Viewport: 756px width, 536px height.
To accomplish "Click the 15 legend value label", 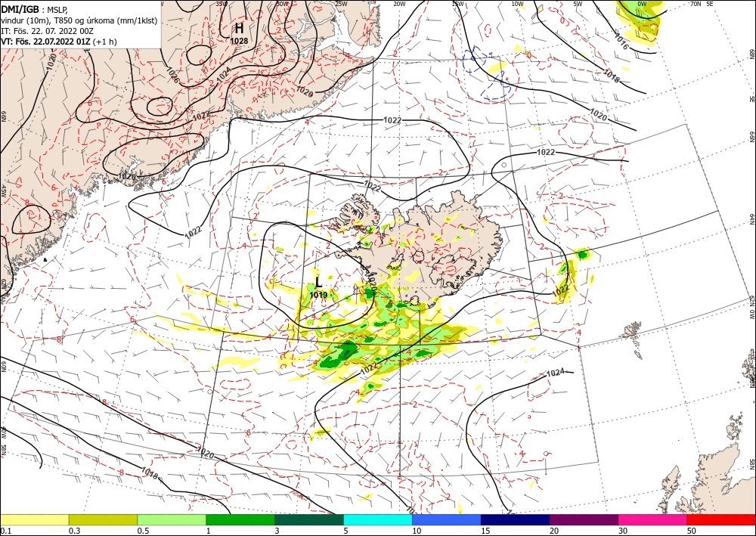I will click(x=485, y=531).
